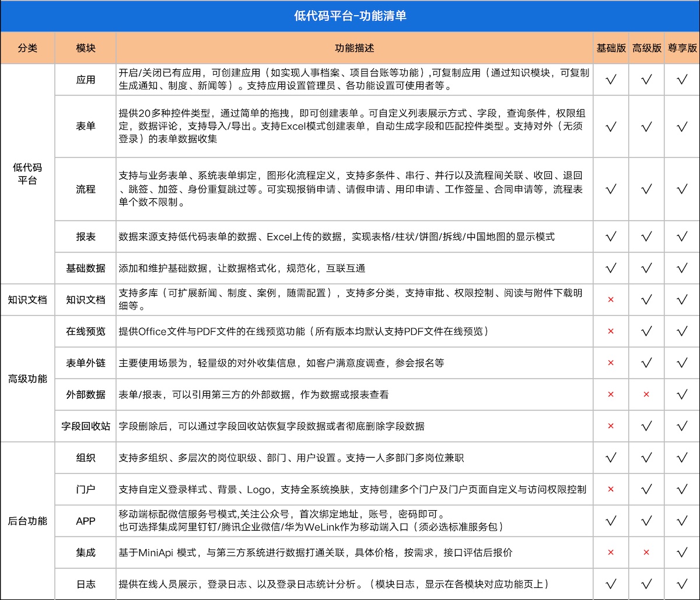Image resolution: width=700 pixels, height=600 pixels.
Task: Select the checkmark for 集成 under 尊享版
Action: tap(682, 552)
